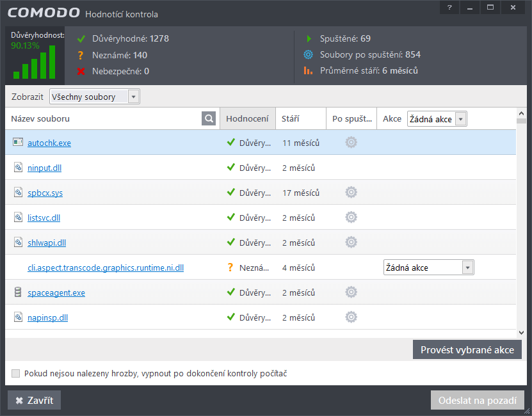Image resolution: width=532 pixels, height=416 pixels.
Task: Click the Zavřít button
Action: (34, 401)
